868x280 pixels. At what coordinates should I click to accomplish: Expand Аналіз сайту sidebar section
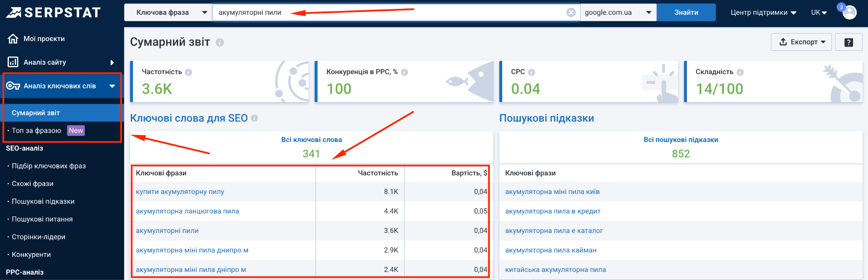tap(62, 62)
